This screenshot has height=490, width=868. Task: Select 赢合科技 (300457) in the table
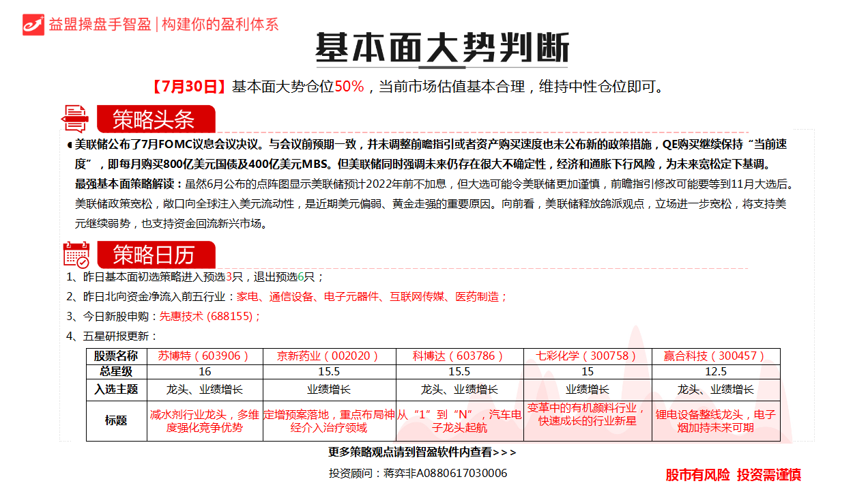click(715, 356)
